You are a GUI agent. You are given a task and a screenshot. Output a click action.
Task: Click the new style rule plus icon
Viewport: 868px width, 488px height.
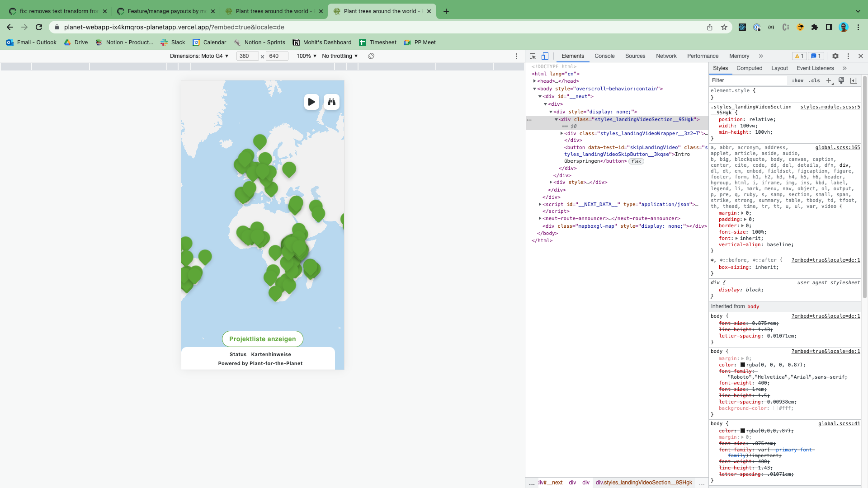click(x=829, y=80)
